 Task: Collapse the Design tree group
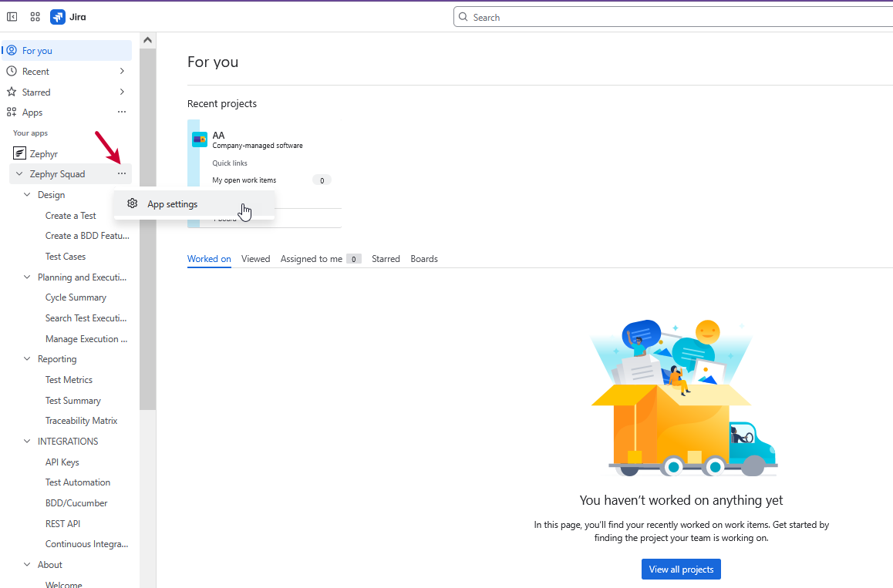[x=27, y=195]
